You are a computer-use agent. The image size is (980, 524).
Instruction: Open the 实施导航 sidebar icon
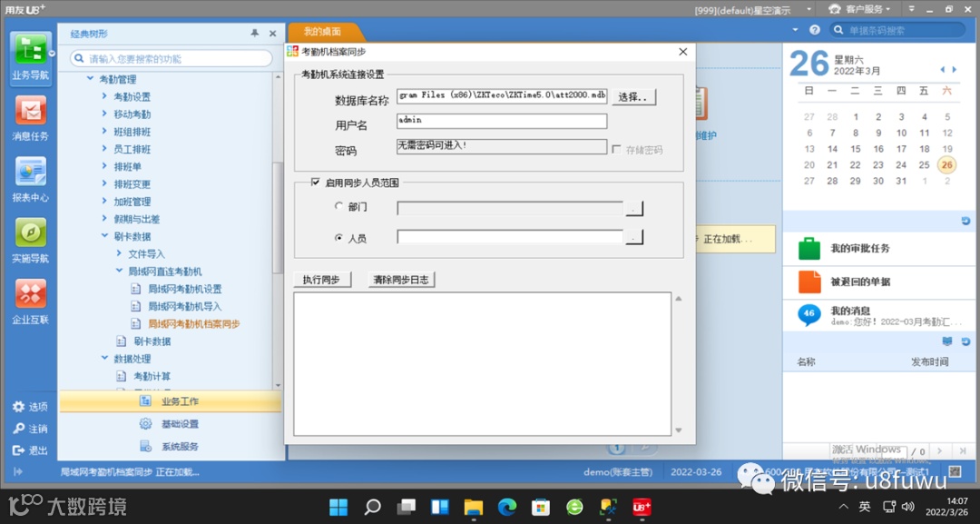[x=30, y=241]
